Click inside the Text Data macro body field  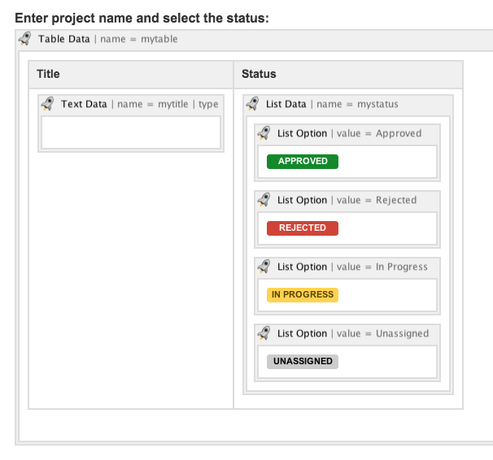click(131, 132)
